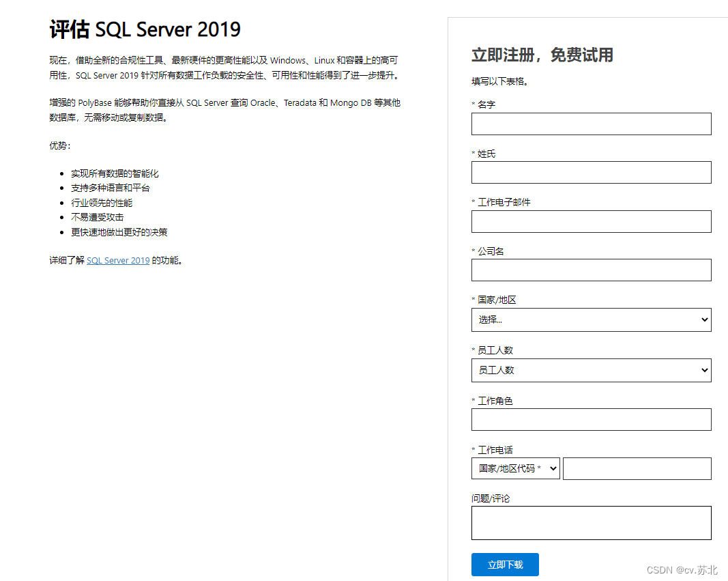Click the 工作角色 job role field
The image size is (728, 581).
tap(591, 419)
